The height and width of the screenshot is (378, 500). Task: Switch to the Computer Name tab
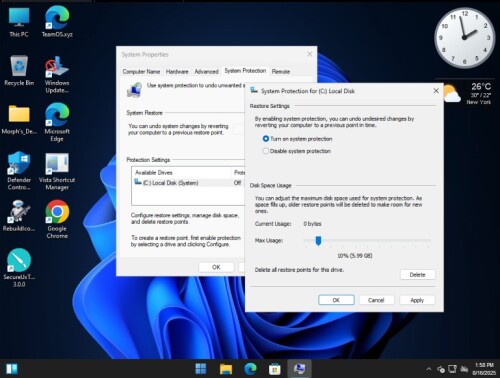tap(141, 71)
